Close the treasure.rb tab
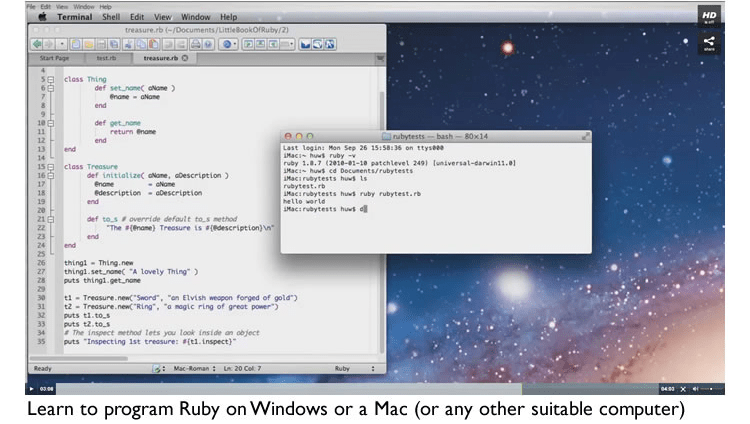Viewport: 750px width, 424px height. (x=185, y=58)
